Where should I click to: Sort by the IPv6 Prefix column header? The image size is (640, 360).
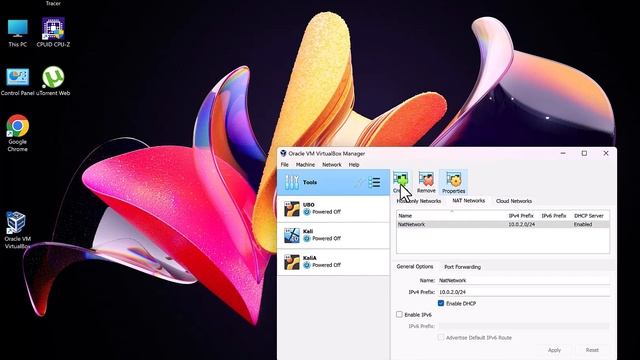(x=554, y=216)
